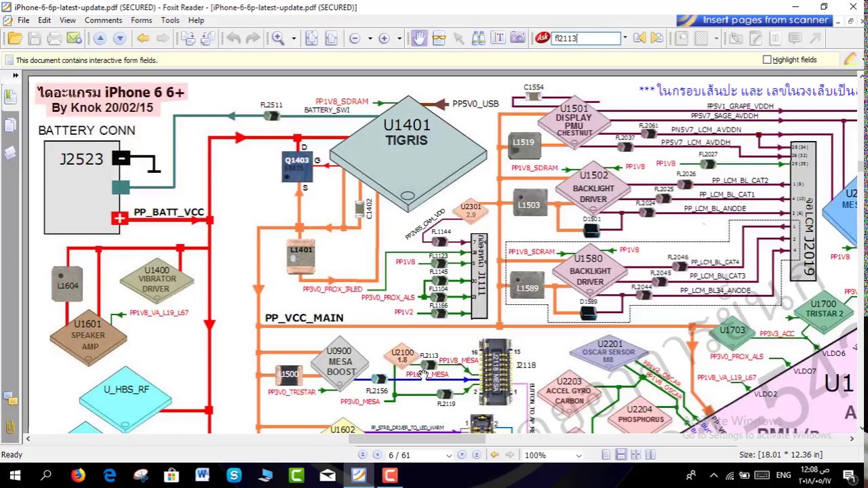
Task: Click the Fit Page toolbar icon
Action: tap(311, 39)
